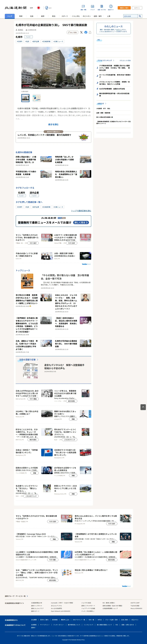Open footer link サイトポリシー
Viewport: 147px width, 644px height.
[45, 625]
